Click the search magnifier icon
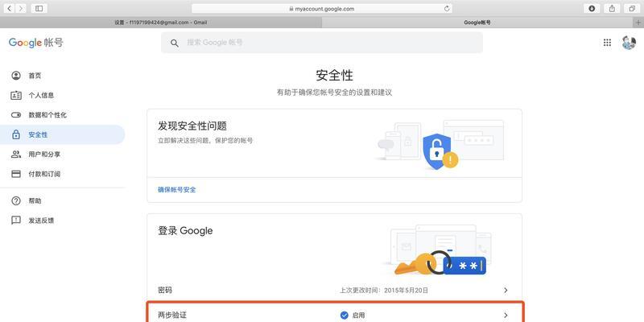 (x=175, y=43)
